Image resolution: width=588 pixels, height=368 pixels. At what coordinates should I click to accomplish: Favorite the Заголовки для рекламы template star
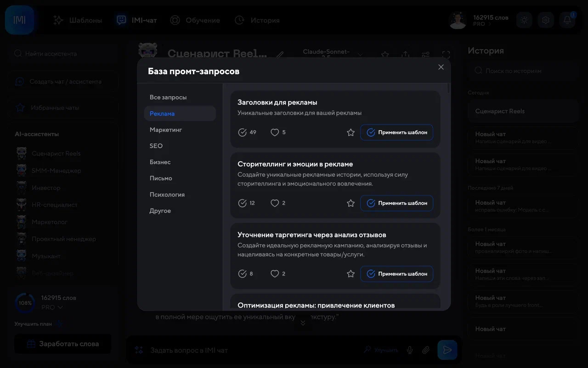point(351,132)
